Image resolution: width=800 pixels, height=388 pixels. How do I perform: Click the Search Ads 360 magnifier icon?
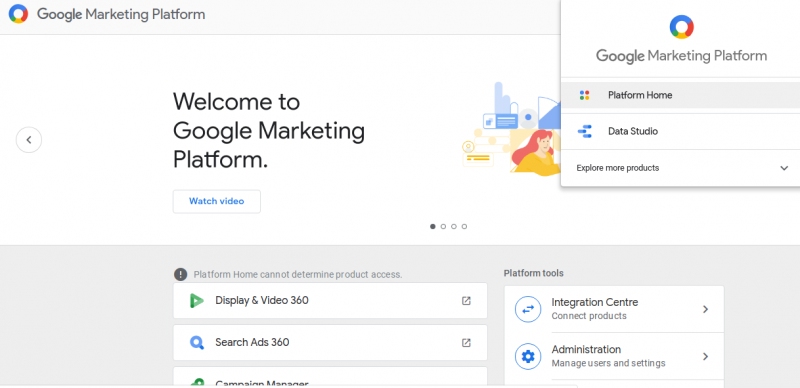196,342
